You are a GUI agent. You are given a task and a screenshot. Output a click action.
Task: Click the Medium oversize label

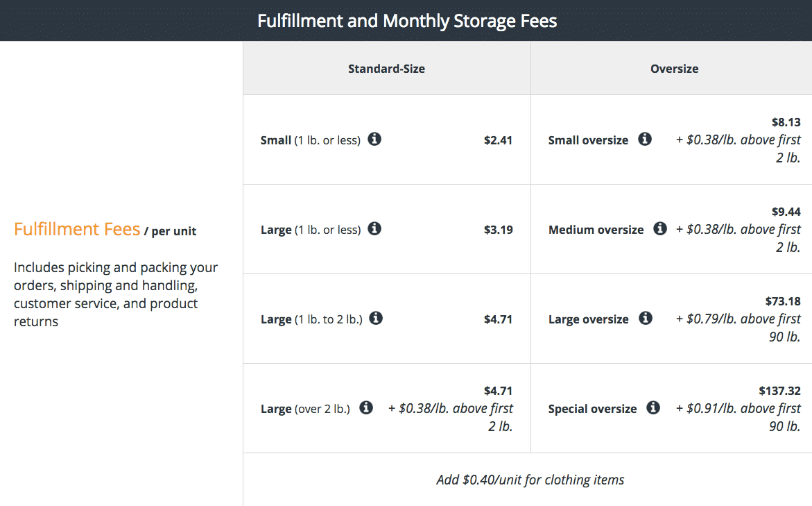pyautogui.click(x=596, y=230)
